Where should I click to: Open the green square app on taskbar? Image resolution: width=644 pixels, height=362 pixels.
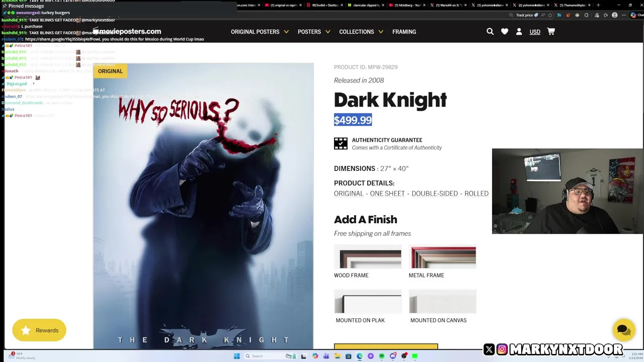point(415,356)
